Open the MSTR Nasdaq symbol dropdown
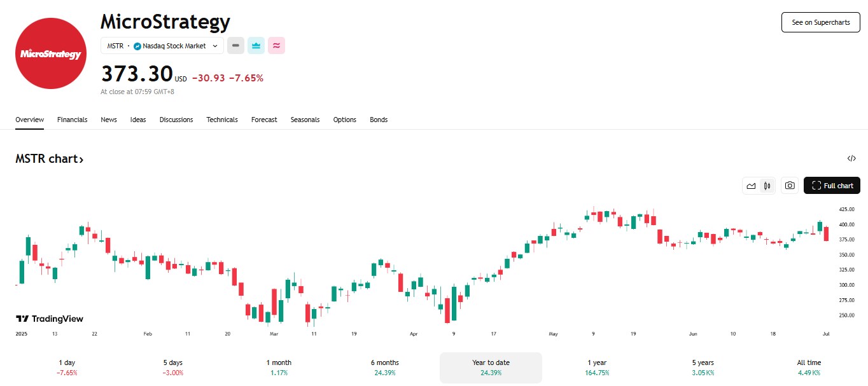Screen dimensions: 868x386 pos(161,45)
